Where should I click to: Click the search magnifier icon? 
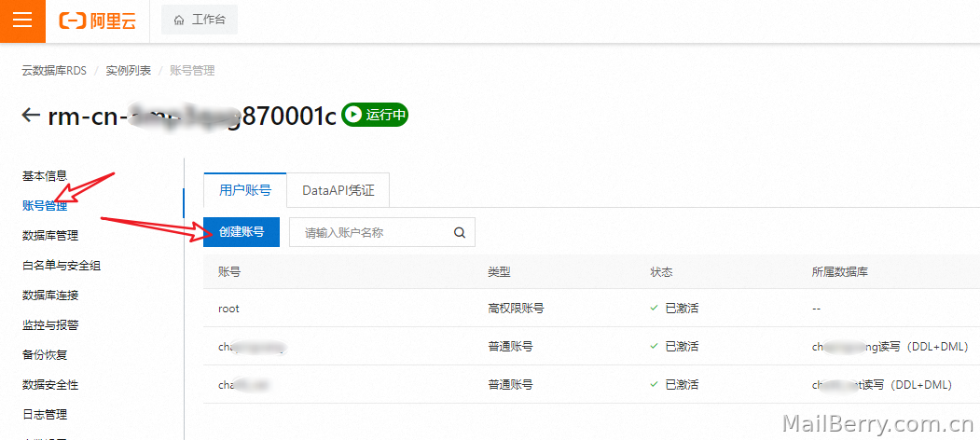(460, 232)
